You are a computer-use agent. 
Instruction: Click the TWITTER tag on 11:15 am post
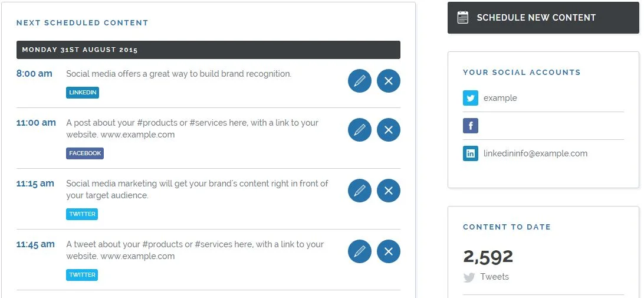click(82, 214)
